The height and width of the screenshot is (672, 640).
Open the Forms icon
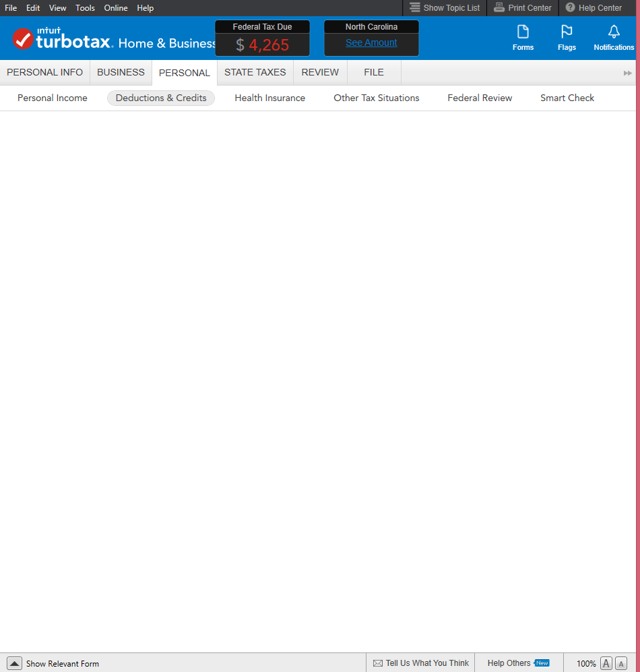(523, 32)
